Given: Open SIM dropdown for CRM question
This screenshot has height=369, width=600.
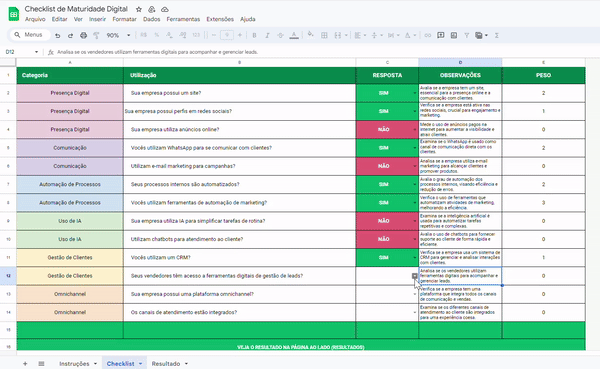Looking at the screenshot, I should [x=414, y=258].
